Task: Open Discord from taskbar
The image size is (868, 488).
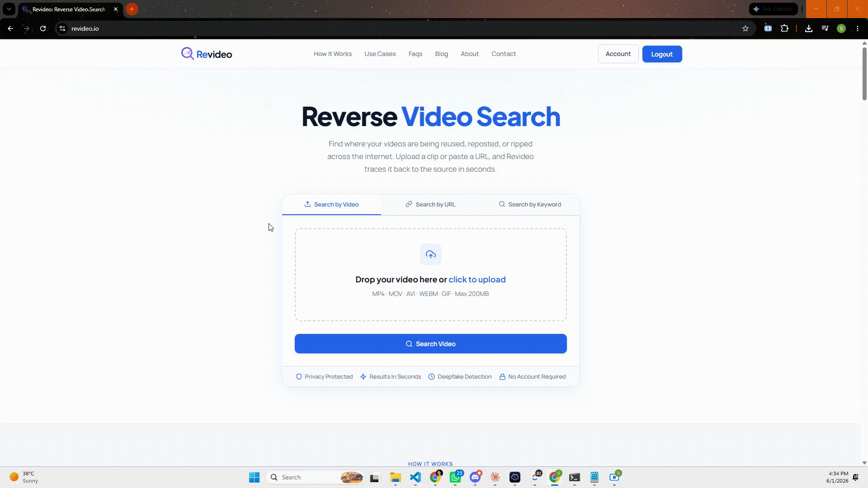Action: coord(475,477)
